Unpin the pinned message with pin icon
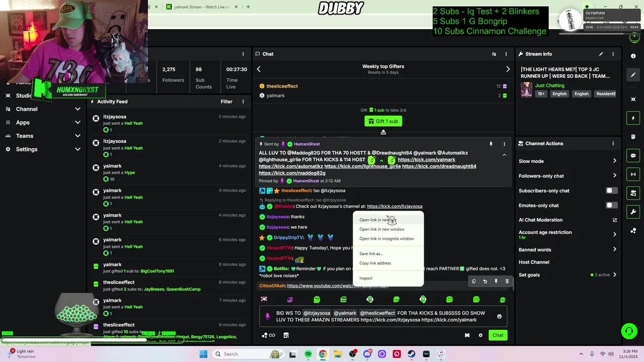 click(x=491, y=144)
